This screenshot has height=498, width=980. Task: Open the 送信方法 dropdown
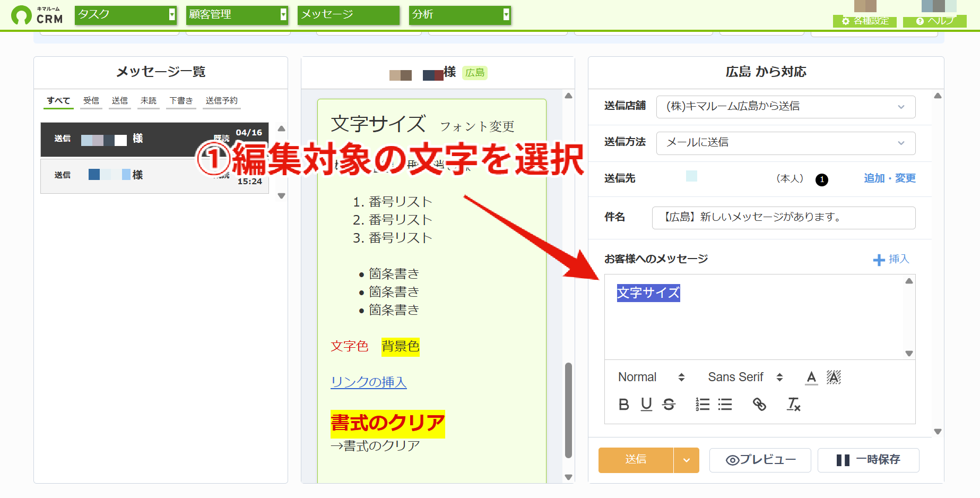[786, 143]
